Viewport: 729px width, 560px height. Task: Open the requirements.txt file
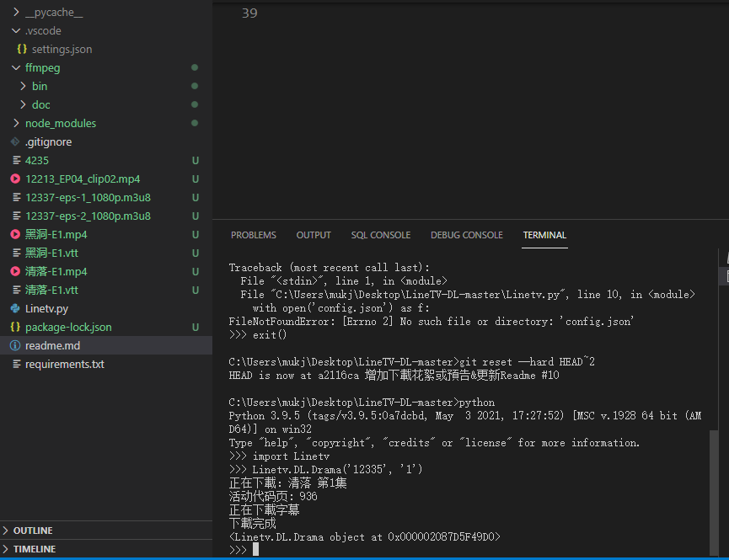[x=65, y=365]
